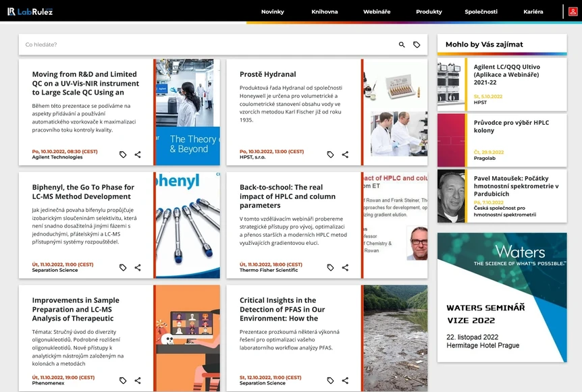The image size is (582, 392).
Task: Click the polluted river thumbnail
Action: (x=395, y=338)
